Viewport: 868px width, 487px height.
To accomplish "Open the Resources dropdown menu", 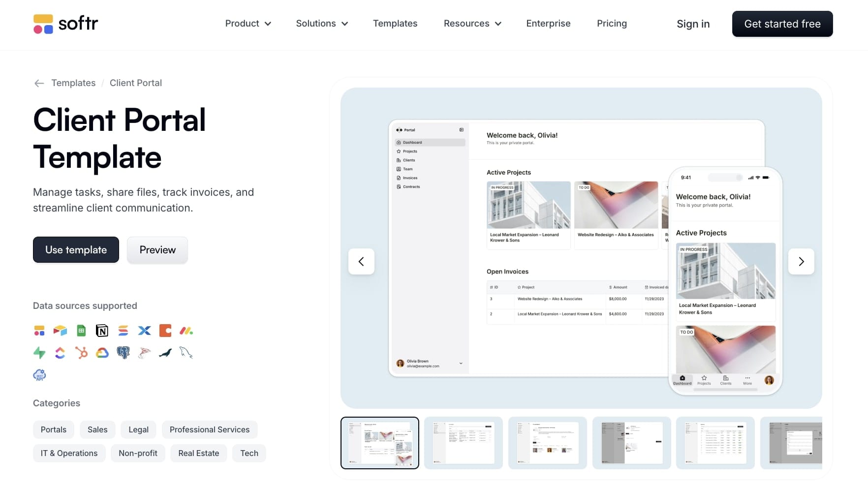I will click(471, 23).
